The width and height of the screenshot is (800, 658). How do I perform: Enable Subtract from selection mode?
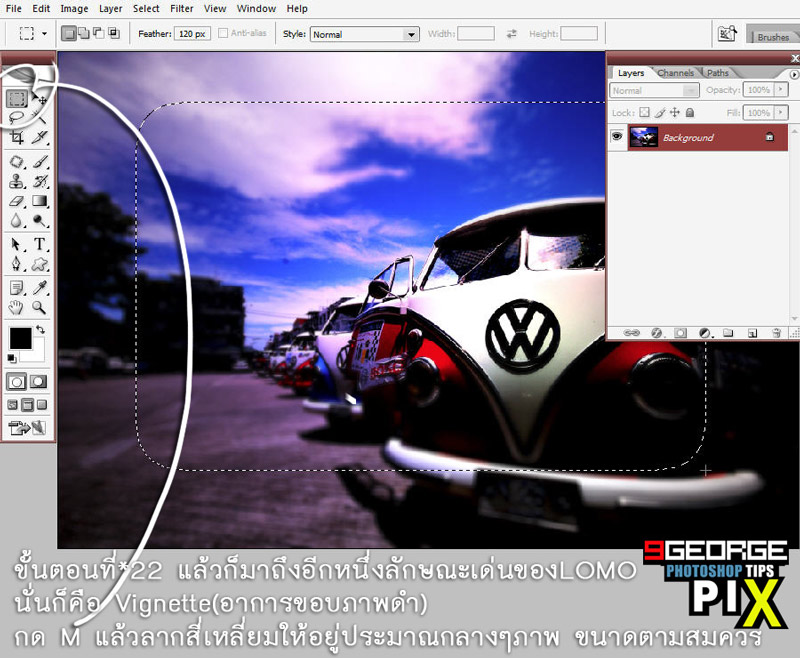point(98,34)
